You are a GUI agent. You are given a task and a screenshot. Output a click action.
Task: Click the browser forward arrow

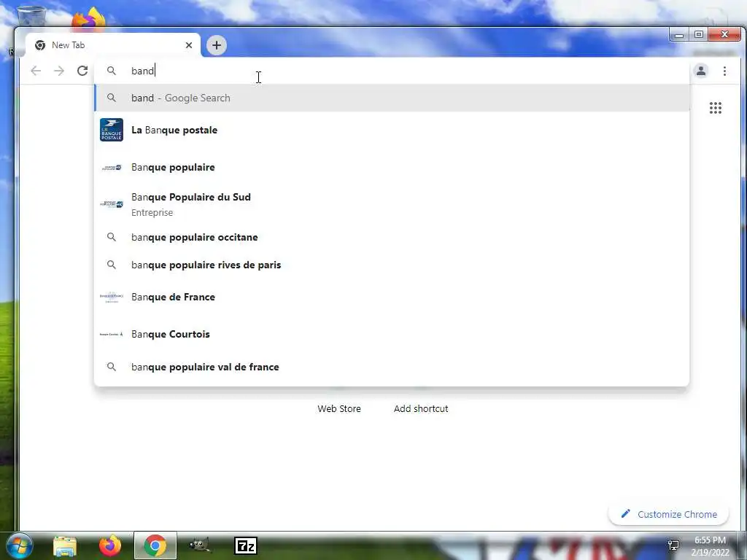(59, 71)
